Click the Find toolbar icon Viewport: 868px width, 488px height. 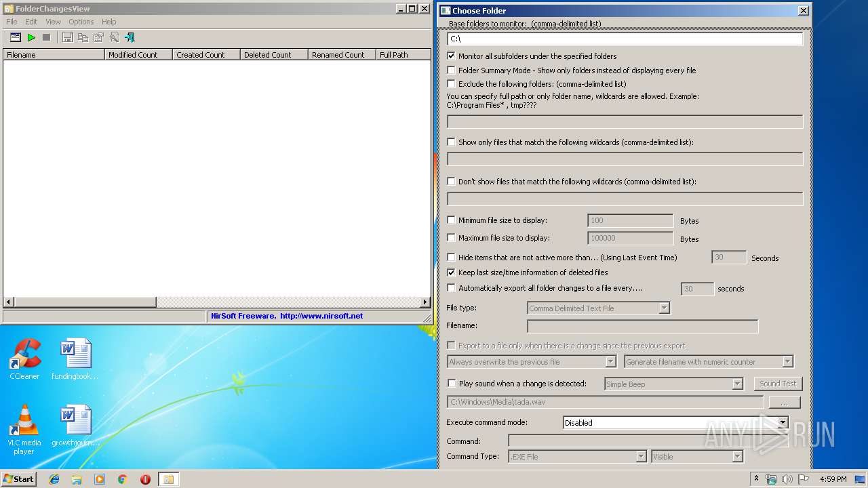(x=114, y=37)
